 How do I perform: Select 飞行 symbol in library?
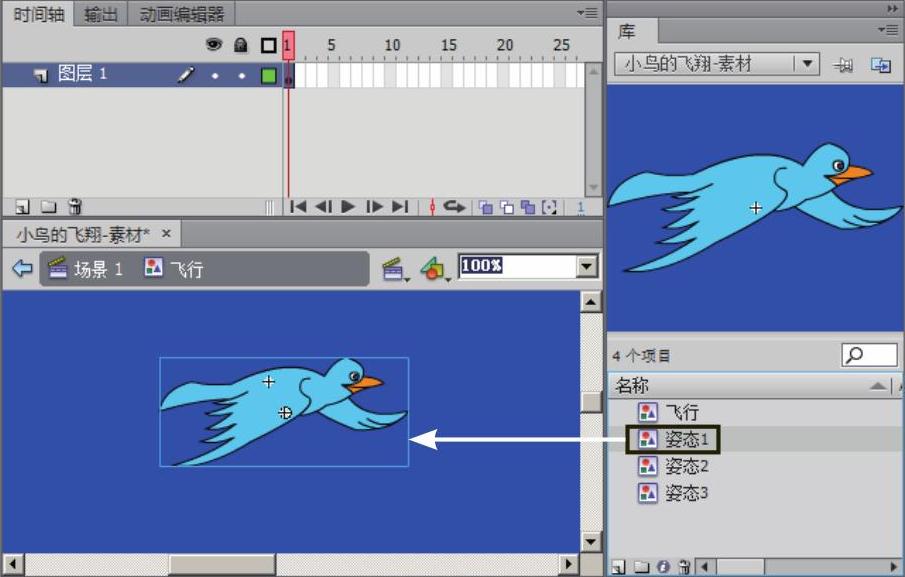(682, 412)
